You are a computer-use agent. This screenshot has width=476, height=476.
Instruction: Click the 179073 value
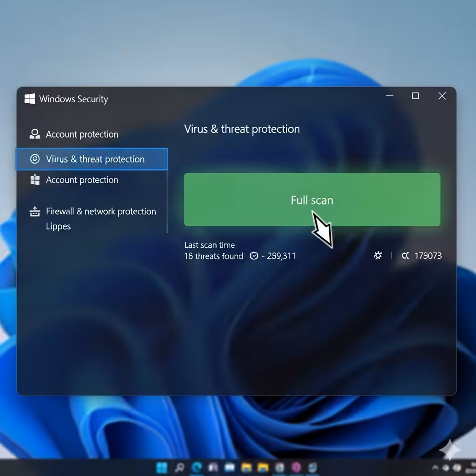click(428, 256)
